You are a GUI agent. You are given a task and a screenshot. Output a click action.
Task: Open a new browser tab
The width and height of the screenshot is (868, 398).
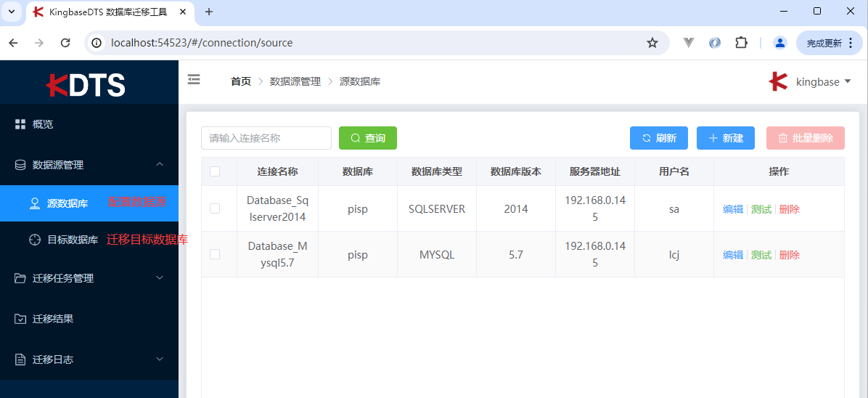(209, 12)
